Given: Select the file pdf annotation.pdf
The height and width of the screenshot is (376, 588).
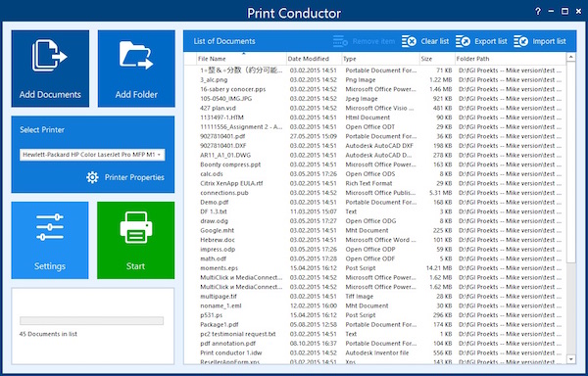Looking at the screenshot, I should pos(228,344).
